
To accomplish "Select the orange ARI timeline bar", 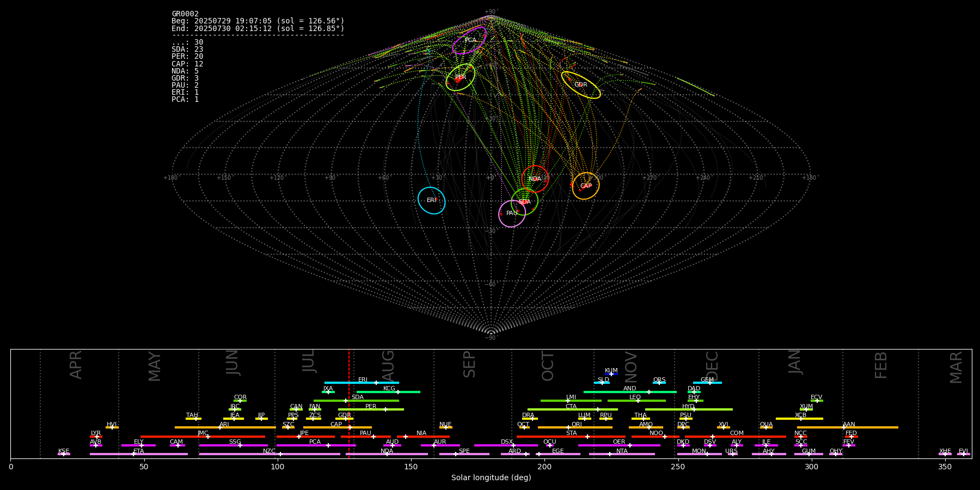I will point(225,427).
